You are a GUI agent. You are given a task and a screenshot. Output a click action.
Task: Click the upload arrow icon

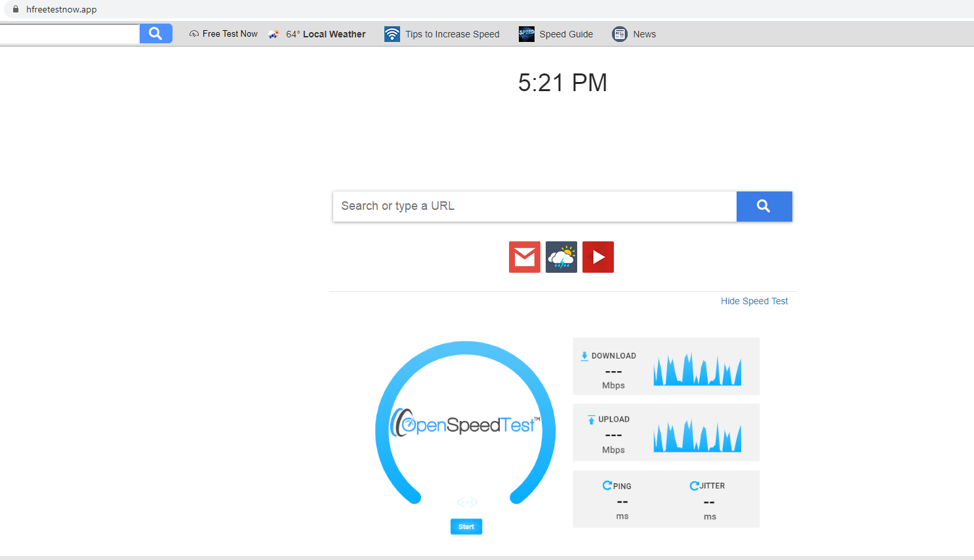tap(592, 420)
